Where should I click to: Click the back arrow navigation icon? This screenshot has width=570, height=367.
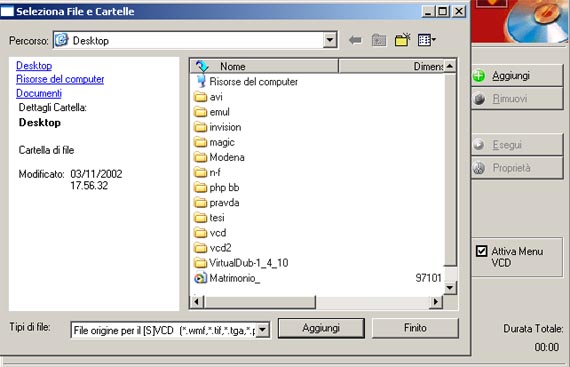coord(355,40)
